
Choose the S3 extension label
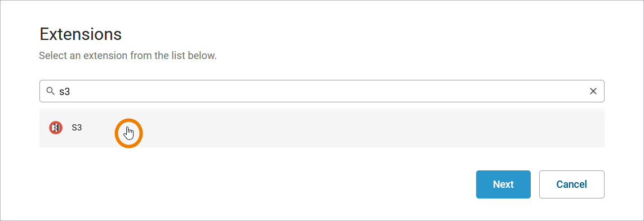tap(77, 128)
